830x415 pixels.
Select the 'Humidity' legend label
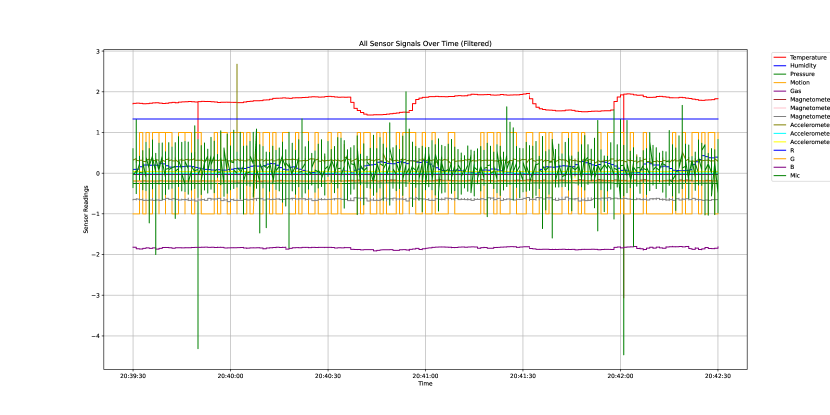coord(803,66)
